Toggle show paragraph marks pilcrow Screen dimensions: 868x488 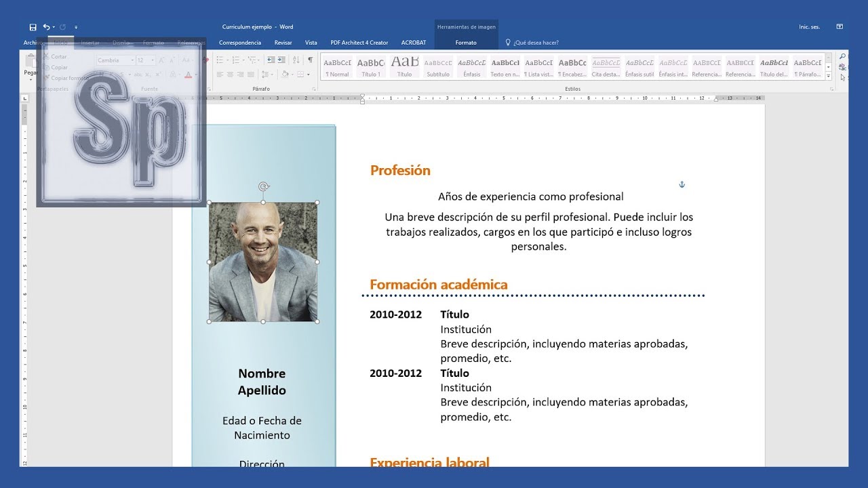(311, 60)
